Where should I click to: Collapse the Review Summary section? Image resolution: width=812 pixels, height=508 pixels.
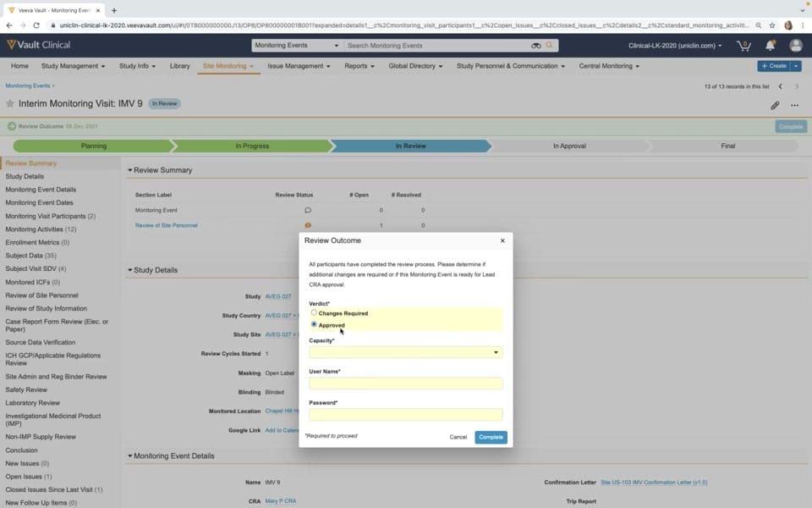click(130, 170)
